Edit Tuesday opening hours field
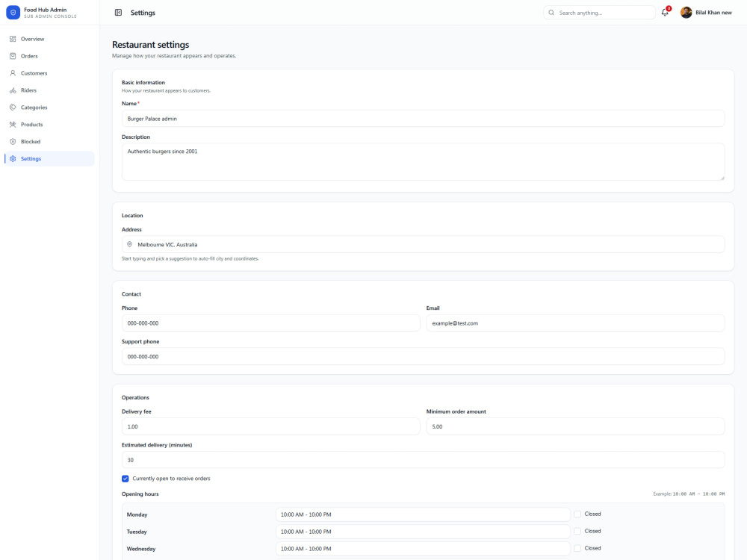 click(423, 532)
